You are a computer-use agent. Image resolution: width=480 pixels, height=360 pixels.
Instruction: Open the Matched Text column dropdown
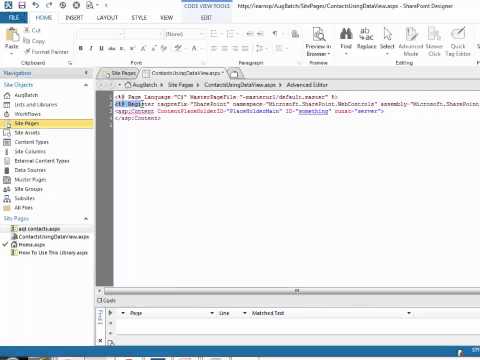pyautogui.click(x=409, y=313)
